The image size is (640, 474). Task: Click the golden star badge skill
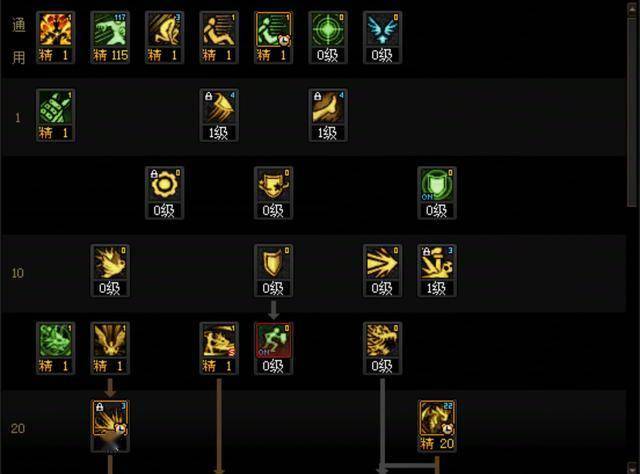click(273, 193)
